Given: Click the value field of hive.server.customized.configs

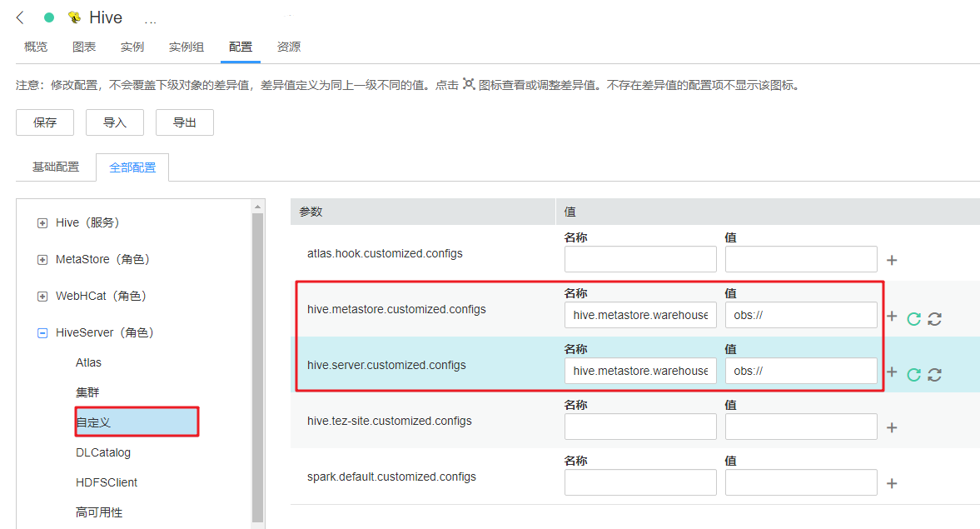Looking at the screenshot, I should tap(800, 371).
